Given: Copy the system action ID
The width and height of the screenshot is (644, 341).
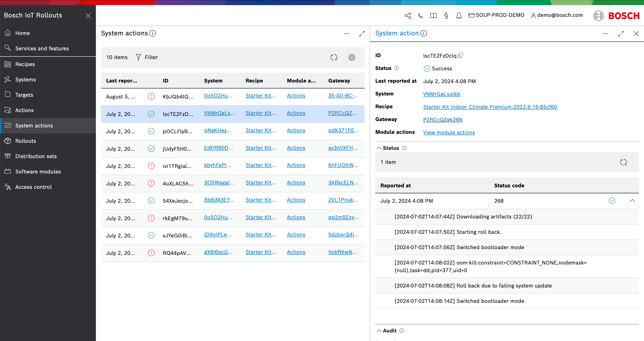Looking at the screenshot, I should coord(461,55).
